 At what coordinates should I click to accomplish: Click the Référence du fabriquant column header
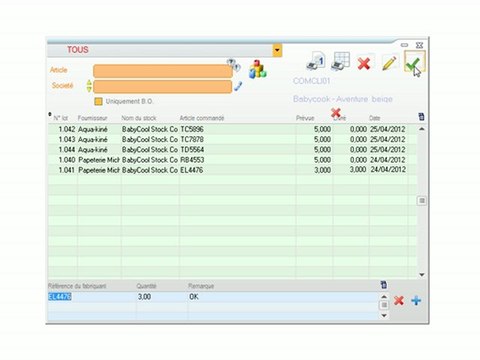point(77,286)
